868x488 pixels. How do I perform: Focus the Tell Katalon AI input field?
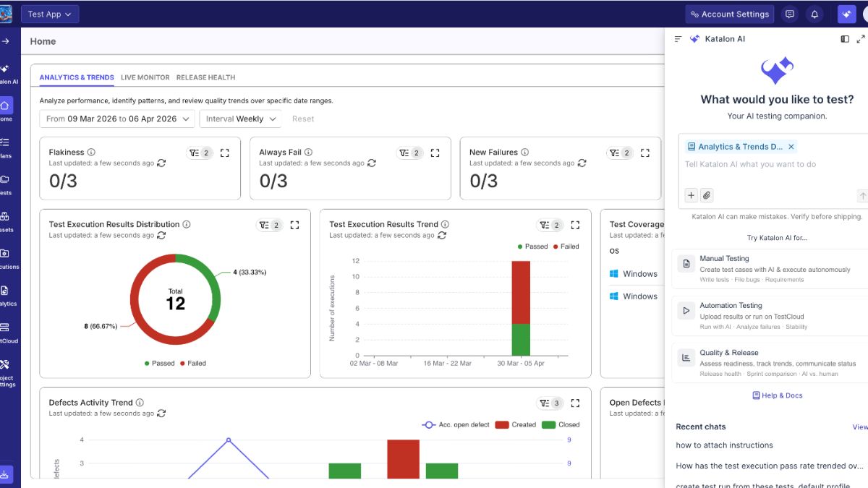click(774, 165)
